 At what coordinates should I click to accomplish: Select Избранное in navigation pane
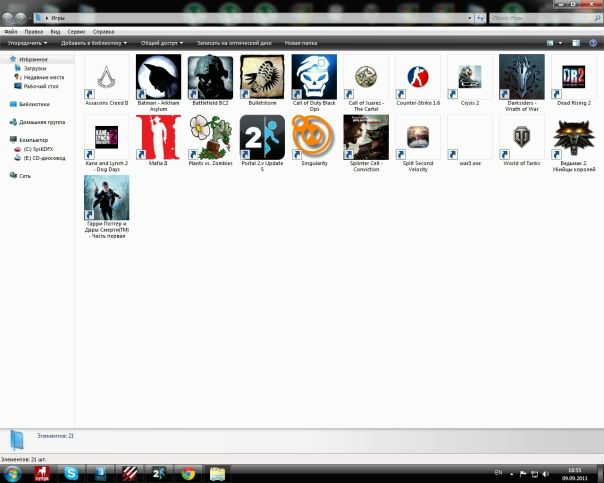(33, 60)
